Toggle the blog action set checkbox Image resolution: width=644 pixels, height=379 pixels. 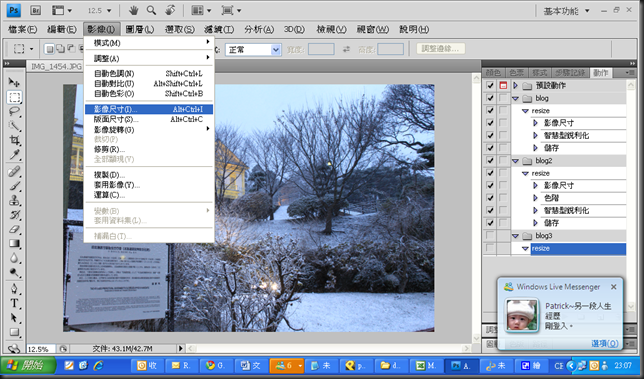490,98
